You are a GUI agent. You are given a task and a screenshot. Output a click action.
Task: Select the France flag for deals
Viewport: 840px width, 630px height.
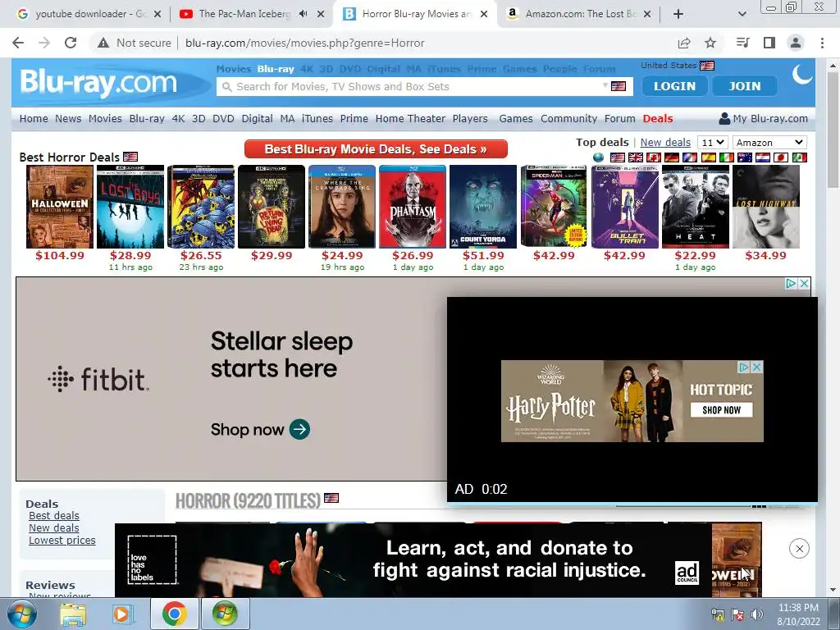pyautogui.click(x=690, y=157)
